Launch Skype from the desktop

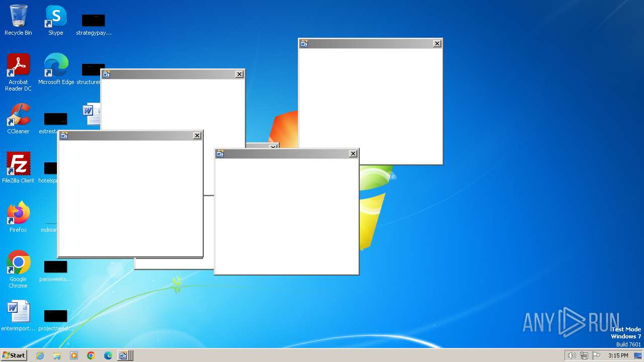pyautogui.click(x=56, y=20)
